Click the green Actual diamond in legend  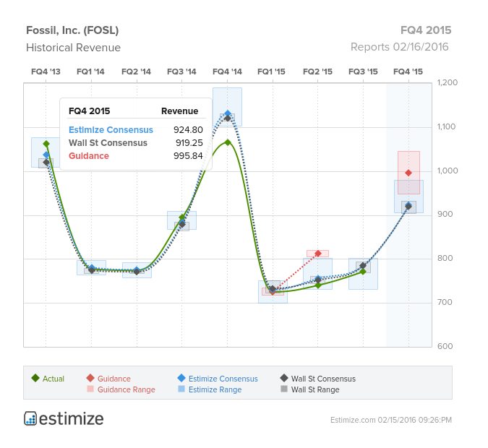click(x=35, y=378)
